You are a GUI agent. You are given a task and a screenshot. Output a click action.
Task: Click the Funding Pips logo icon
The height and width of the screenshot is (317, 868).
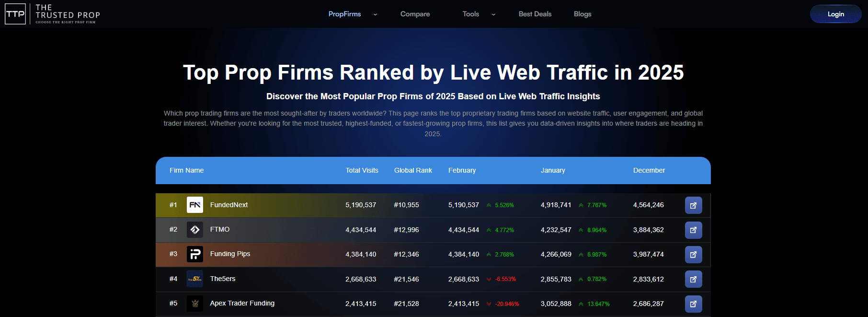coord(195,254)
